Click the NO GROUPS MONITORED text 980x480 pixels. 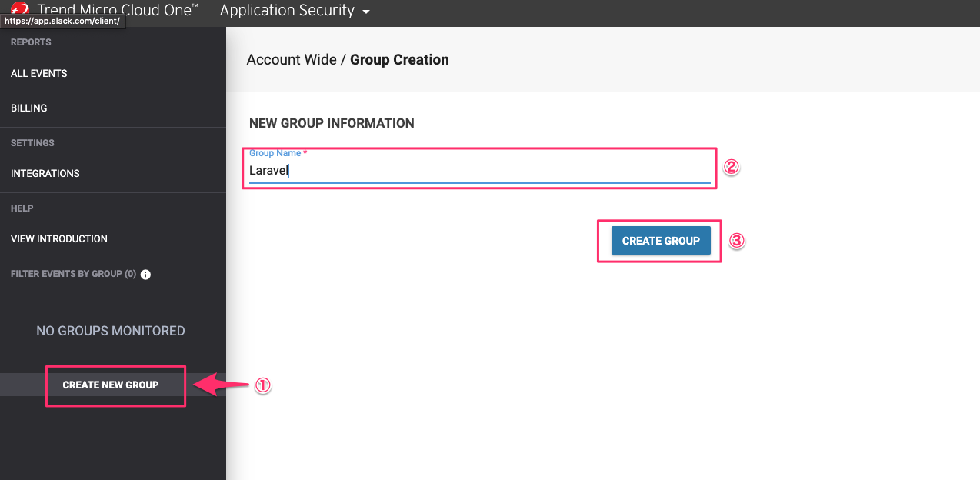110,330
